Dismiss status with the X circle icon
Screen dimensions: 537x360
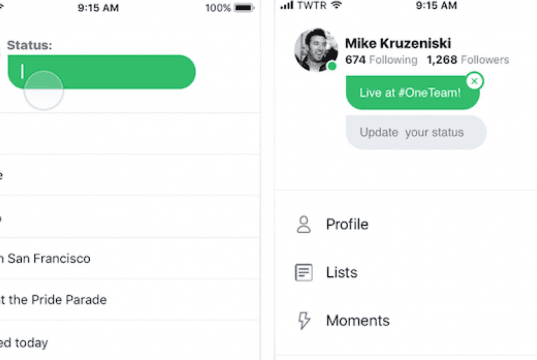point(474,81)
